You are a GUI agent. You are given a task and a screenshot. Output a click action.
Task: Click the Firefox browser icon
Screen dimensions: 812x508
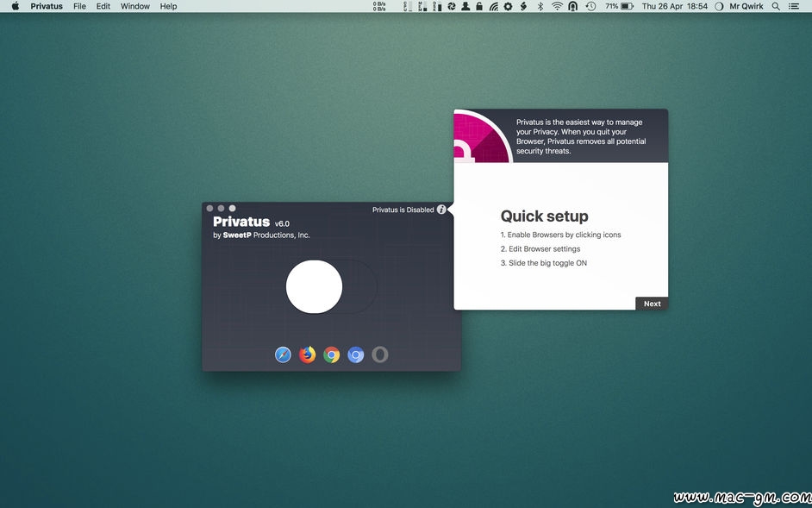coord(307,354)
